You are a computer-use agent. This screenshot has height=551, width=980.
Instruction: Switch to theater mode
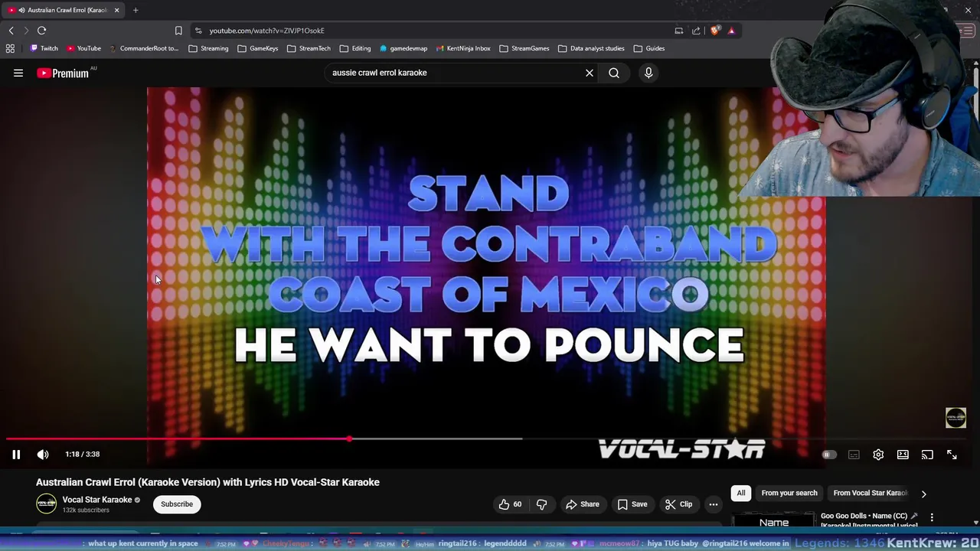(903, 455)
